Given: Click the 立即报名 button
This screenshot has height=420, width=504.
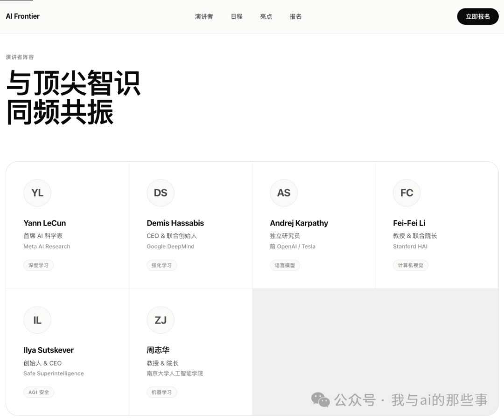Looking at the screenshot, I should 478,16.
